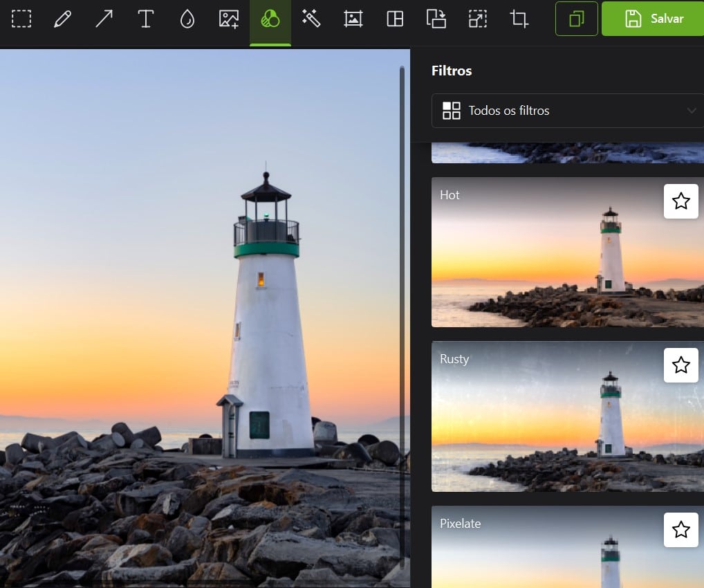
Task: Save the image with Salvar
Action: tap(653, 19)
